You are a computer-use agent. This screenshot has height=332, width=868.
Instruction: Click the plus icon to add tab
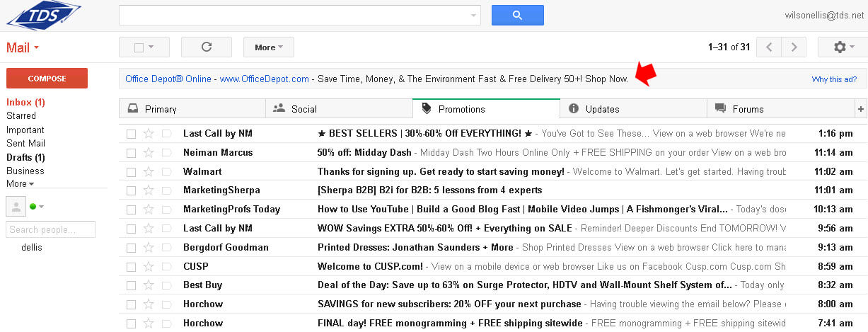coord(861,109)
